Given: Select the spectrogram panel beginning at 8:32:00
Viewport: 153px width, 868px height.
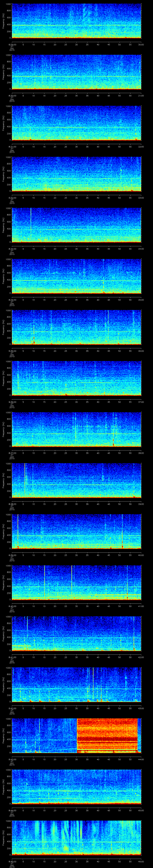Looking at the screenshot, I should [76, 174].
